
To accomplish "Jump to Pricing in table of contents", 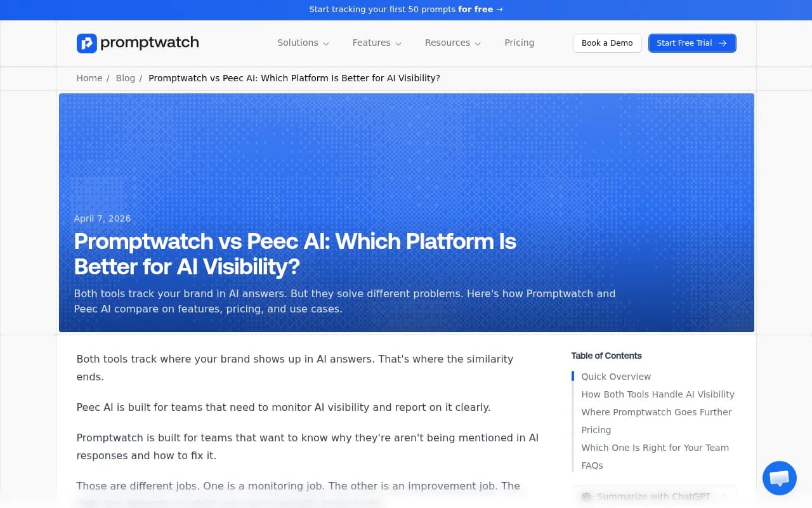I will coord(596,430).
